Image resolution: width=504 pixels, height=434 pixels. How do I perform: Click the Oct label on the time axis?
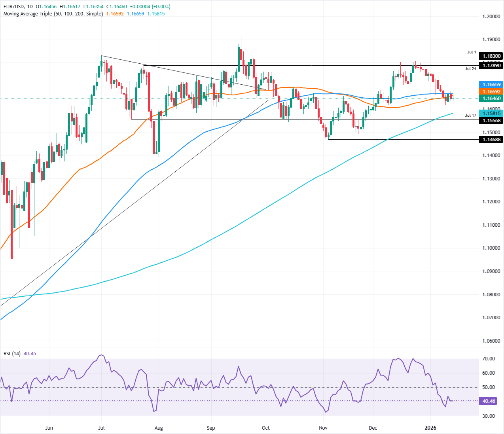pyautogui.click(x=265, y=428)
